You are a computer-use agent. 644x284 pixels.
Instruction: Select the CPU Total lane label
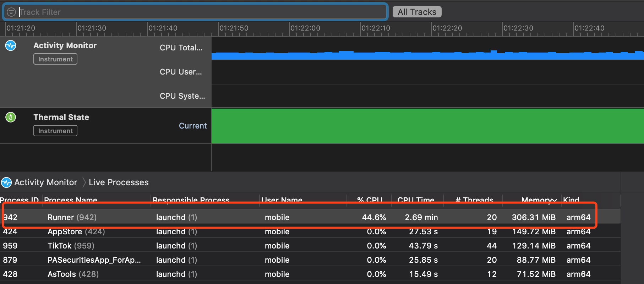(181, 48)
